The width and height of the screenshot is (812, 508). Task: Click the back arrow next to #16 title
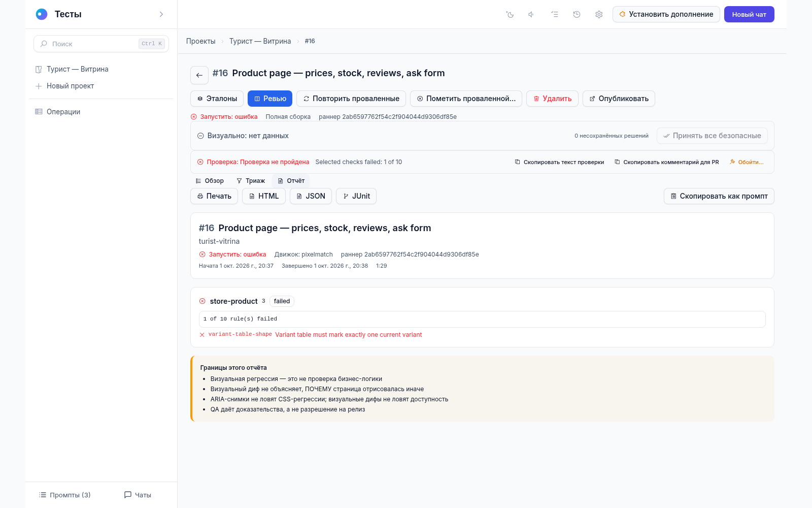(199, 75)
